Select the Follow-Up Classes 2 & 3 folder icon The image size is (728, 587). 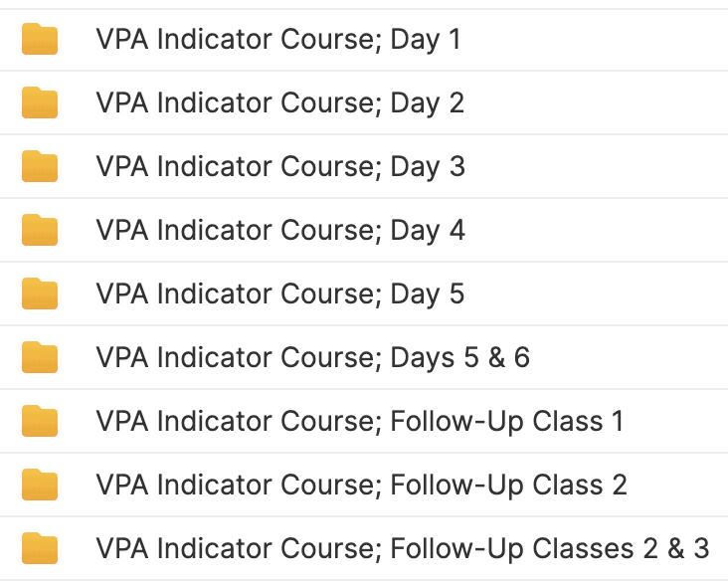(x=40, y=548)
